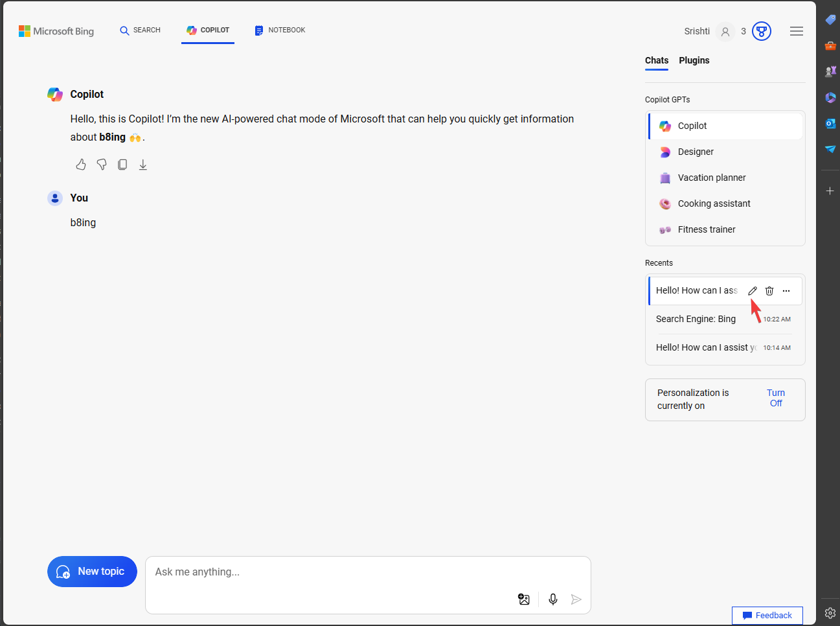Open the Fitness trainer GPT

[x=725, y=229]
